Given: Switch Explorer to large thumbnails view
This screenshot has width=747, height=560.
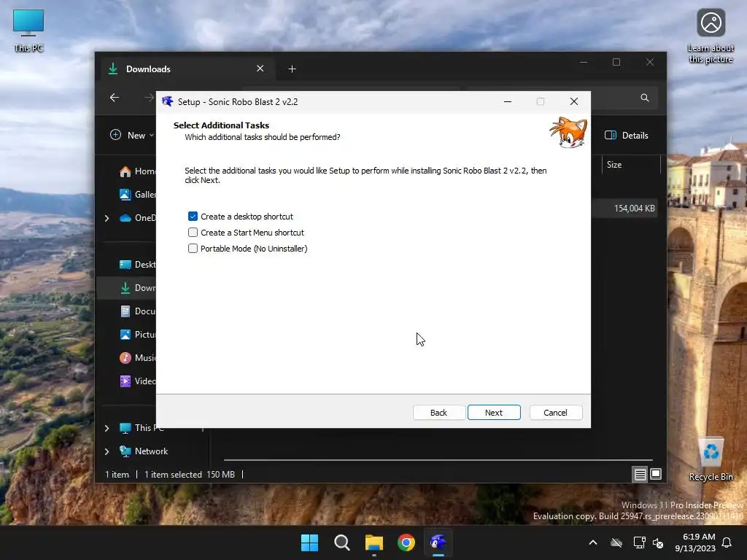Looking at the screenshot, I should [x=656, y=474].
